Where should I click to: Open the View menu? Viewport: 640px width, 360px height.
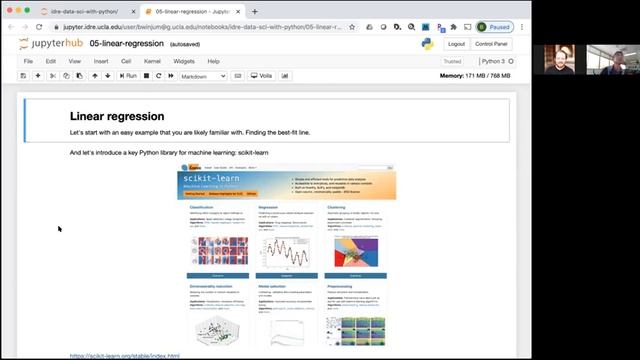point(75,61)
